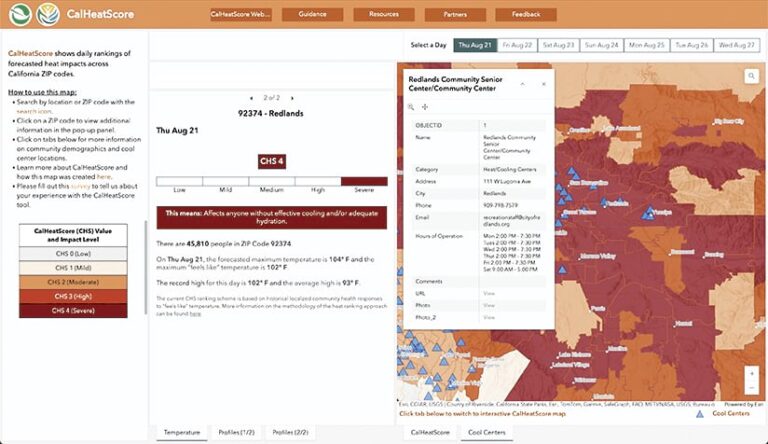Viewport: 768px width, 444px height.
Task: Click 'CalHeatScore (CHS) Value and Impact Level' header
Action: point(73,235)
